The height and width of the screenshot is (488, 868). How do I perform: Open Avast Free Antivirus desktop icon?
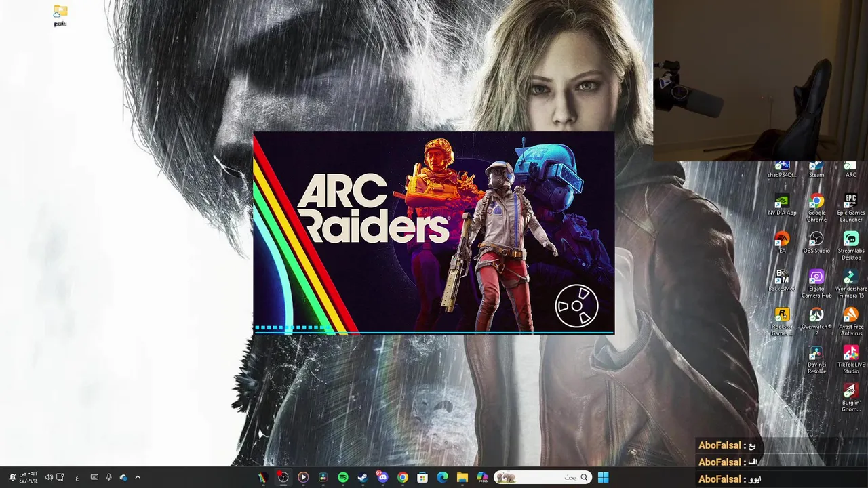click(850, 321)
